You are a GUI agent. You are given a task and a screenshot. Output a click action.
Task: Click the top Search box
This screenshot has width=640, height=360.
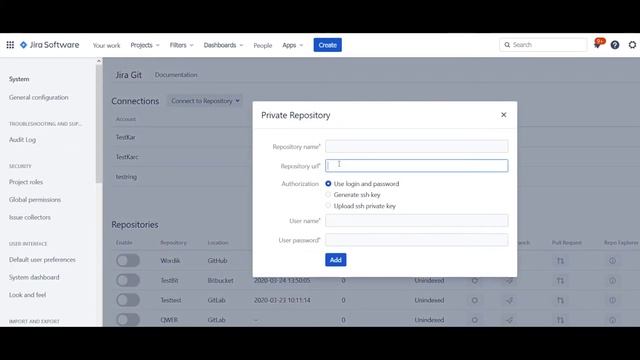[543, 45]
